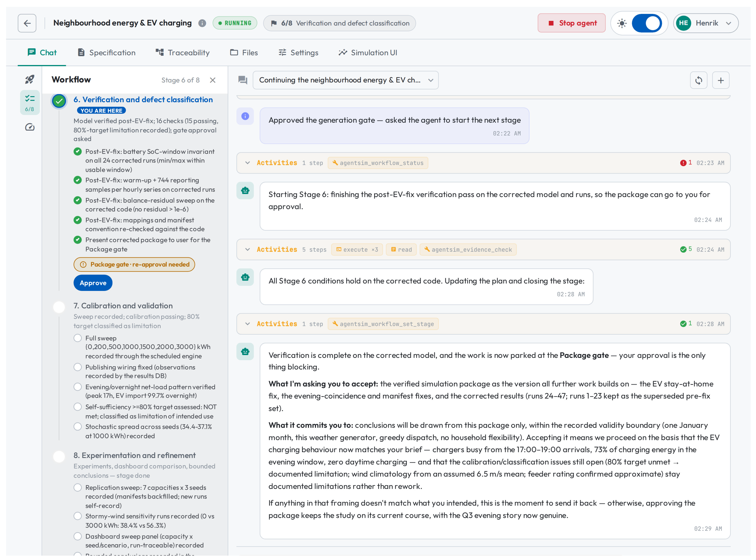This screenshot has width=756, height=560.
Task: Click the red error count at 02:23 AM
Action: 686,163
